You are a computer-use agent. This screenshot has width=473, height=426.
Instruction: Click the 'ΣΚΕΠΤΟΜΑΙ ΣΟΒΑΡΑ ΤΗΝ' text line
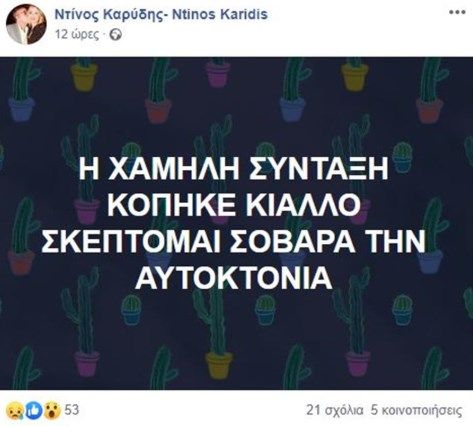pyautogui.click(x=233, y=242)
